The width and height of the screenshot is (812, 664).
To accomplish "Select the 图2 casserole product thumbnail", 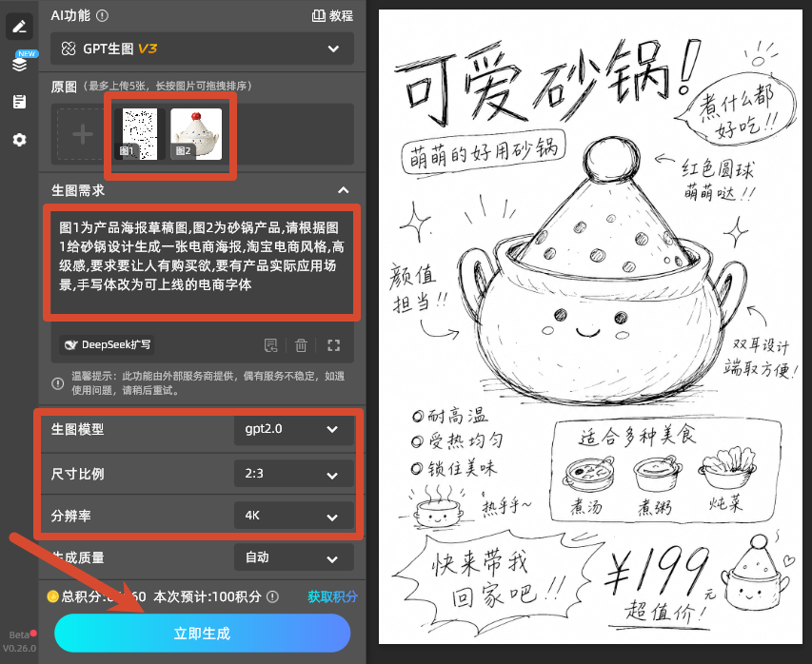I will point(196,134).
